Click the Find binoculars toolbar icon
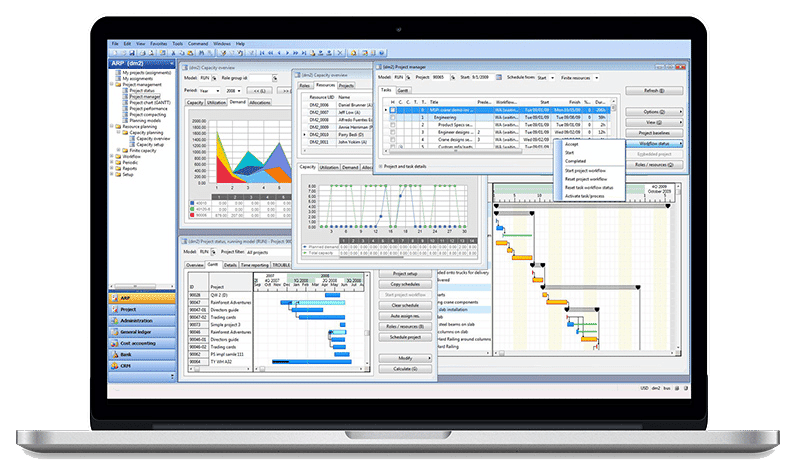This screenshot has width=800, height=472. 202,53
